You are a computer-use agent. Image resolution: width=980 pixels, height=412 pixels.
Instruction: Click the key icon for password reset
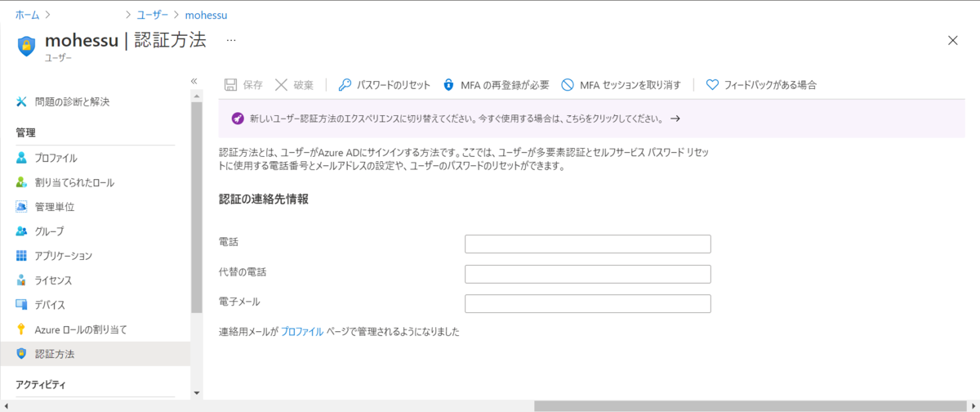345,84
